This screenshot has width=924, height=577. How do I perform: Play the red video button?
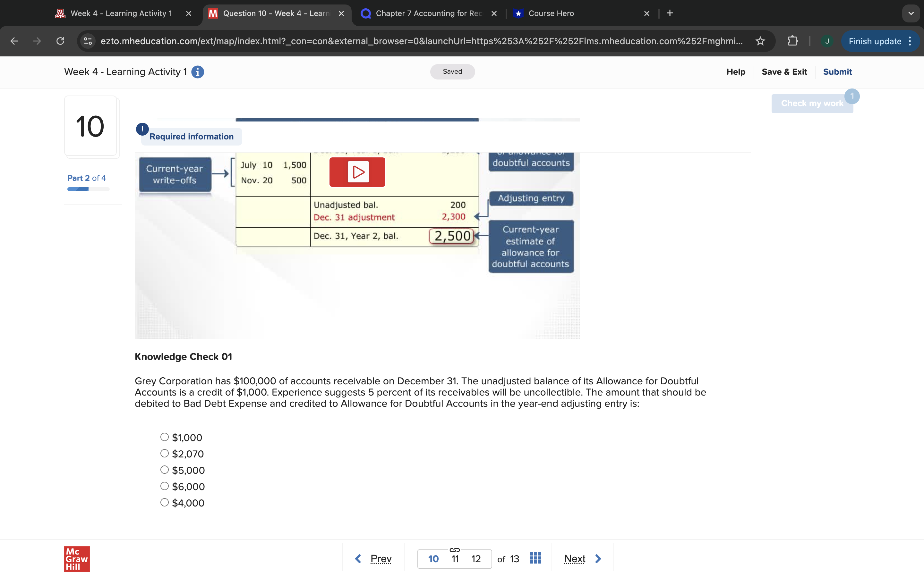click(357, 172)
